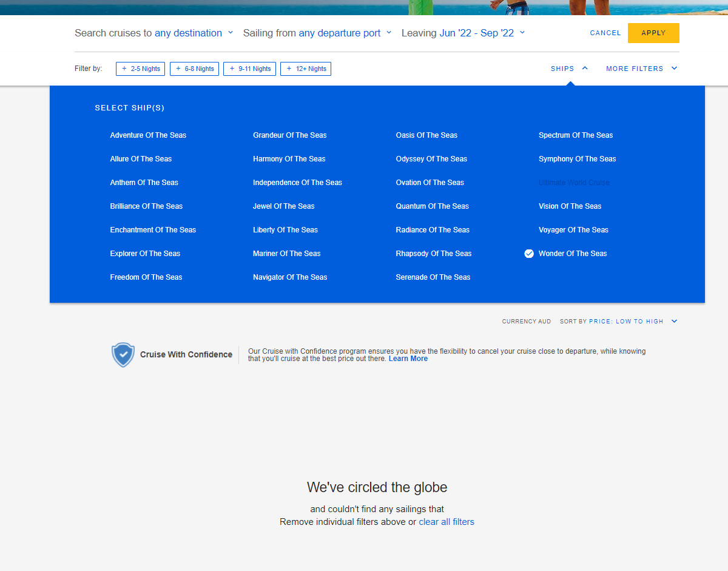Select Symphony Of The Seas ship

pyautogui.click(x=578, y=159)
